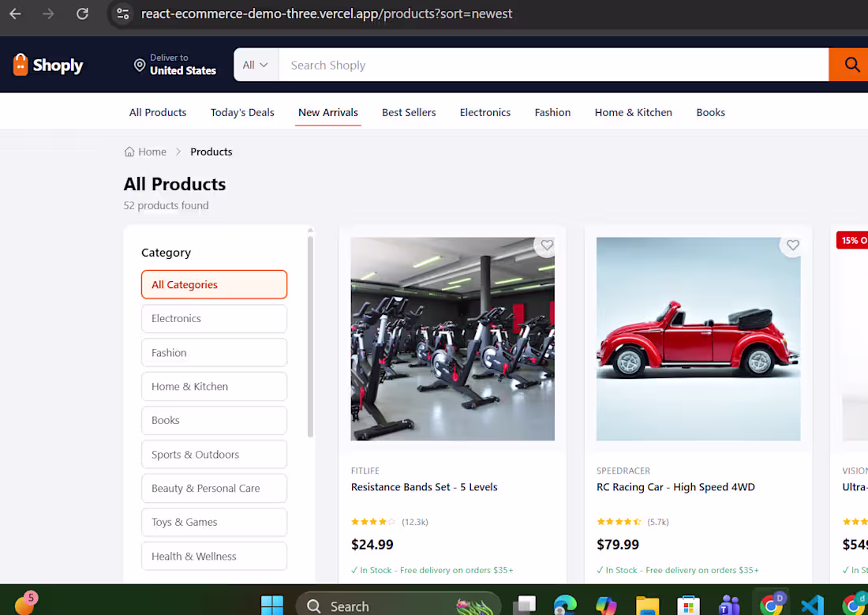Expand the browser site information menu
Image resolution: width=868 pixels, height=615 pixels.
[x=122, y=13]
